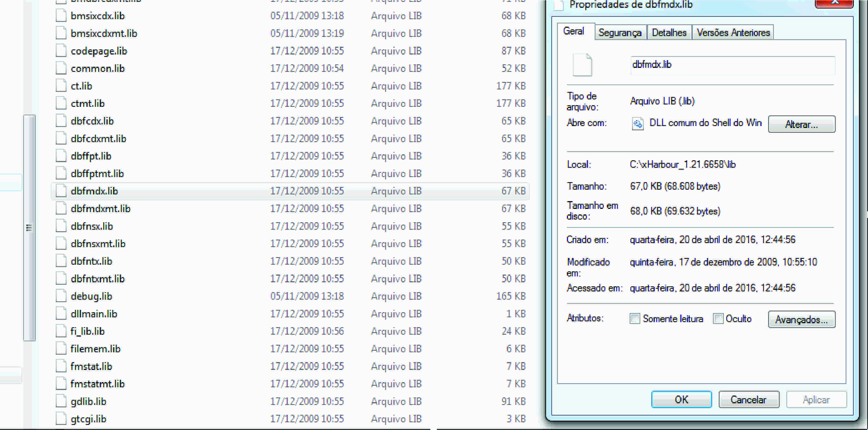The image size is (868, 430).
Task: Switch to the Segurança tab
Action: coord(620,33)
